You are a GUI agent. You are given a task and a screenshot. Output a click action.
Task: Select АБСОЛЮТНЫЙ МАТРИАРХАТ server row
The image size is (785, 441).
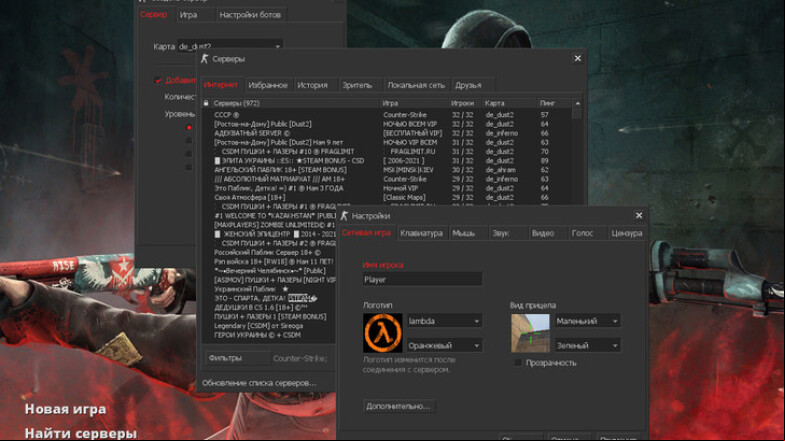[x=386, y=179]
